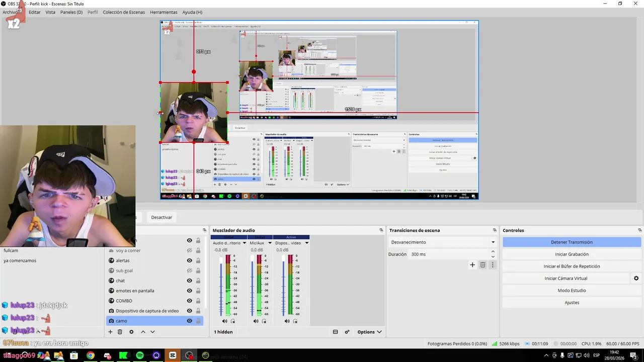Screen dimensions: 644x362
Task: Click Mic/Aux volume slider
Action: [x=252, y=286]
